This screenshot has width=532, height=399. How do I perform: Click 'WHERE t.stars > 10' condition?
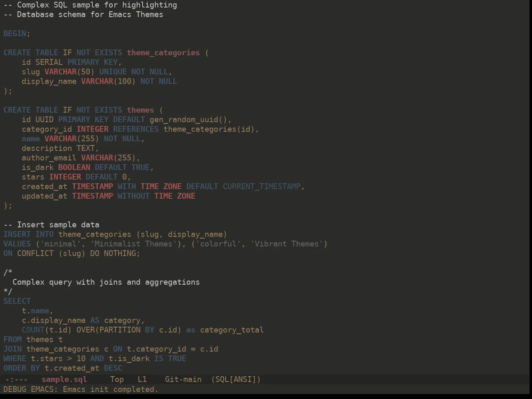click(x=44, y=359)
